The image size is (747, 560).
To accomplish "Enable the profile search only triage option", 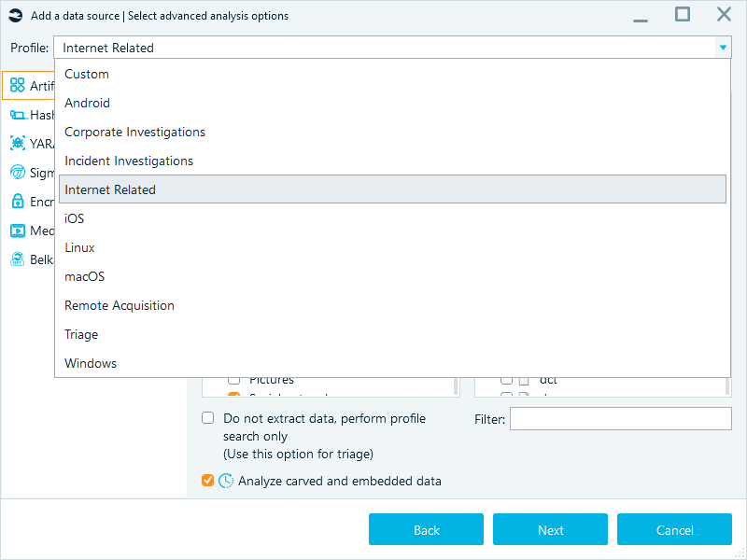I will tap(207, 417).
